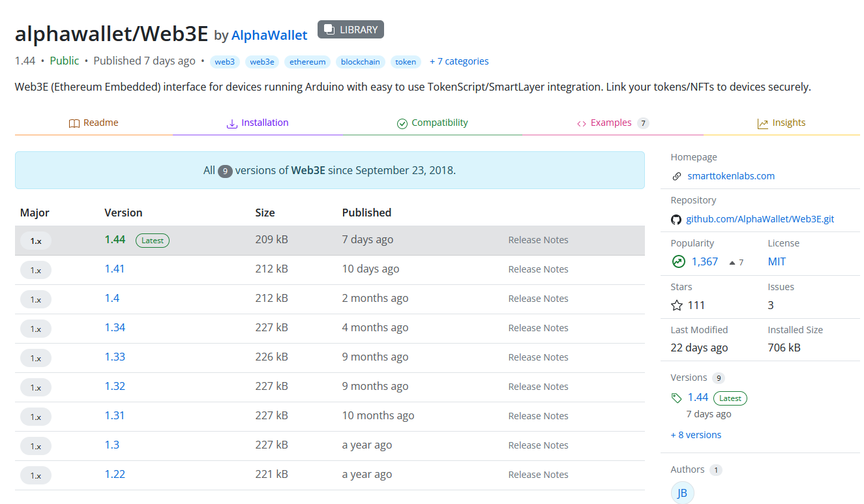
Task: Open version 1.44 in the table
Action: (115, 239)
